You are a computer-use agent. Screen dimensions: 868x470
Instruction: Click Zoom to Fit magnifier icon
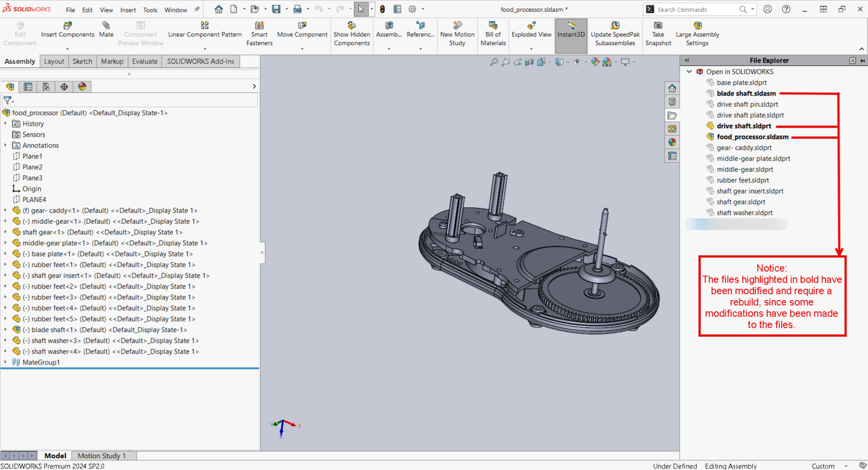pyautogui.click(x=494, y=62)
